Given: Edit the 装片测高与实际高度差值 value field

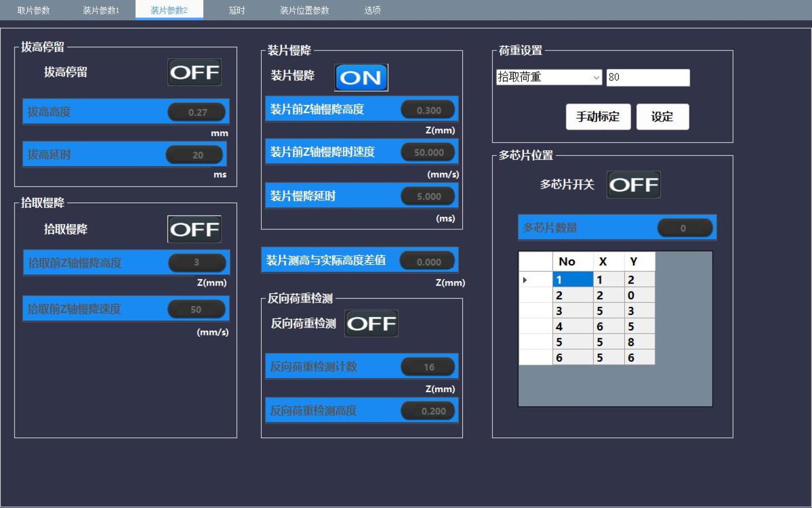Looking at the screenshot, I should (x=428, y=262).
